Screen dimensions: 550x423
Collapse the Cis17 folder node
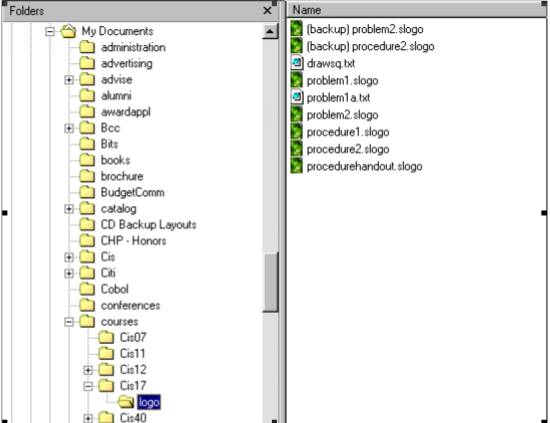88,386
